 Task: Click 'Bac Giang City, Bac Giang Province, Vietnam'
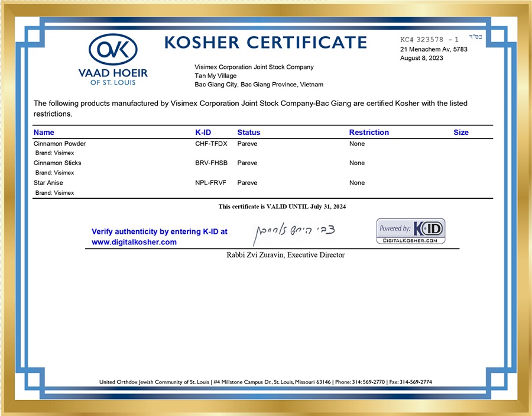click(x=259, y=85)
